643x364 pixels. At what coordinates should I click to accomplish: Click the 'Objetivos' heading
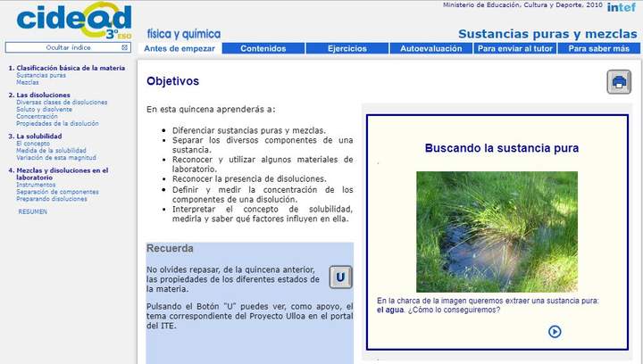(172, 81)
